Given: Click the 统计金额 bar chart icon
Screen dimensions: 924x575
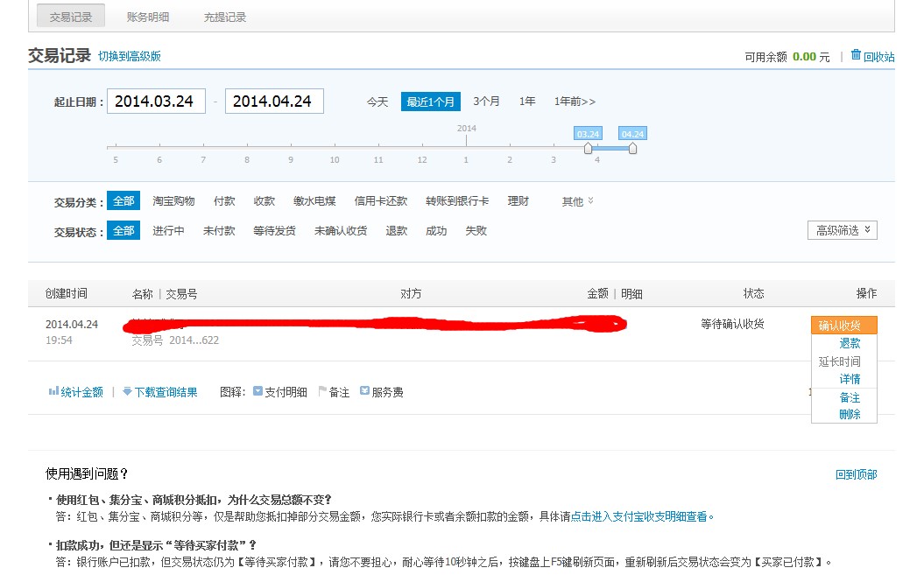Looking at the screenshot, I should click(x=53, y=391).
